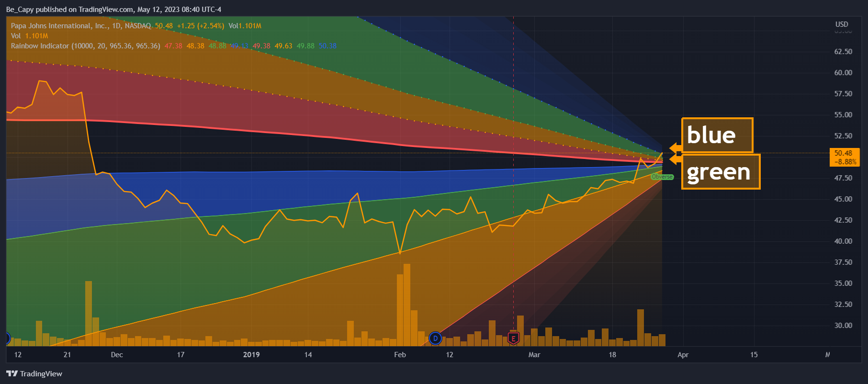Click the '21' date axis label
The height and width of the screenshot is (384, 868).
(x=67, y=355)
